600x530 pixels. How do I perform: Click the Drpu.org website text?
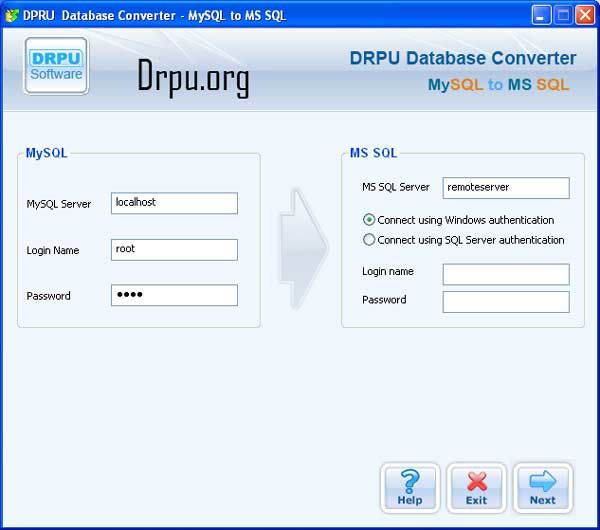pos(193,79)
